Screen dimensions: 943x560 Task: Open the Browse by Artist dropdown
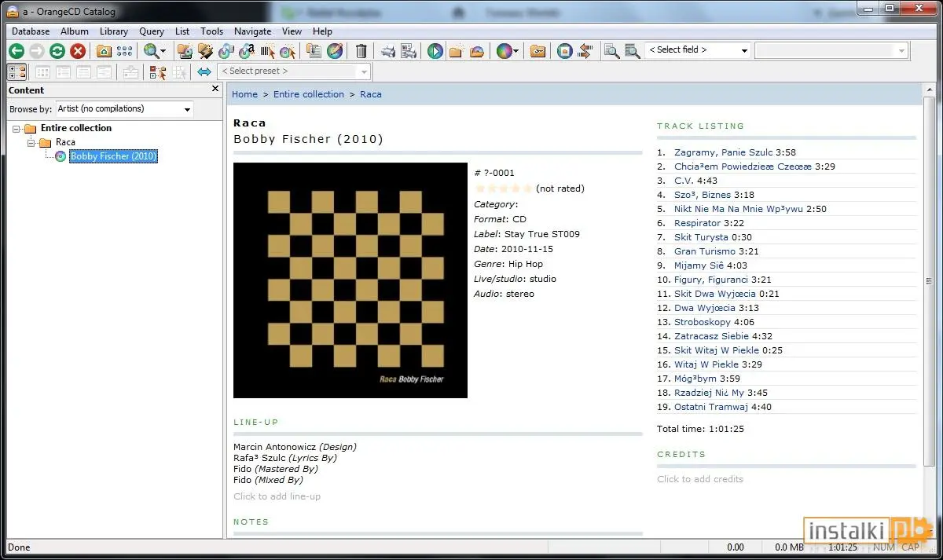(124, 109)
